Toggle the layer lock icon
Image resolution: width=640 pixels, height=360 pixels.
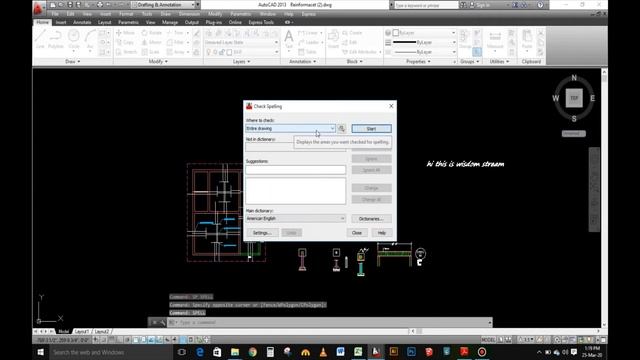(x=222, y=52)
